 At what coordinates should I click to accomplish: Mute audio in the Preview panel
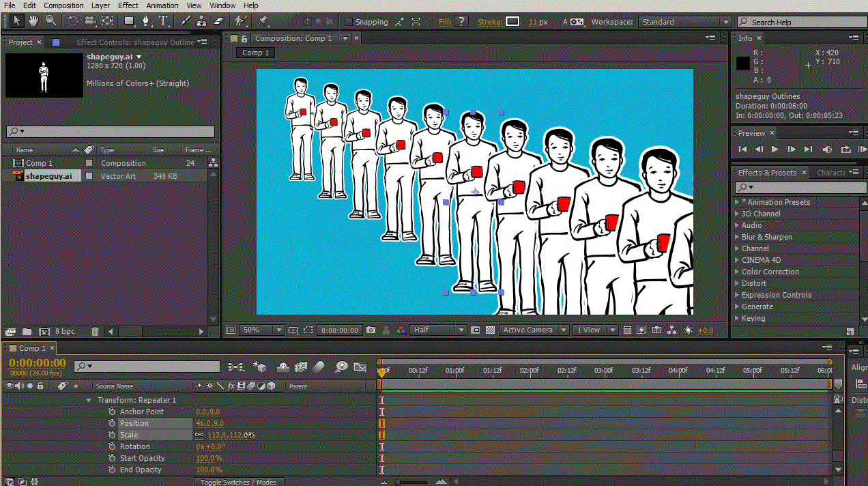point(828,149)
